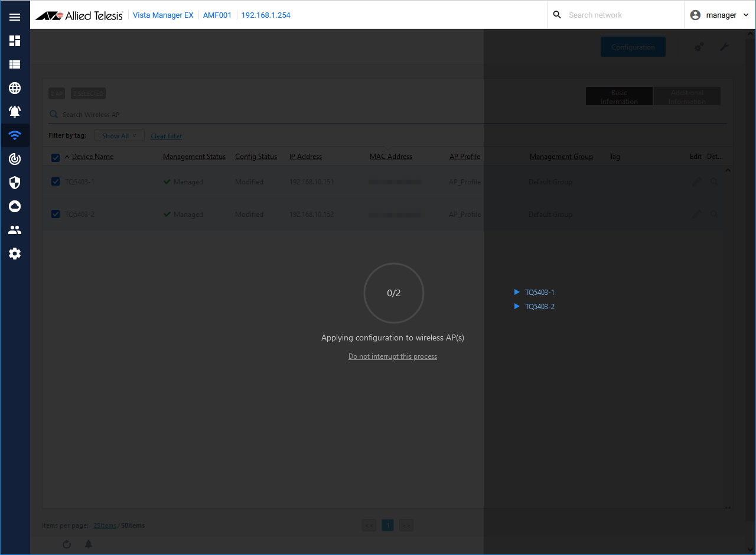The image size is (756, 555).
Task: Open the alarm bell events icon
Action: point(15,112)
